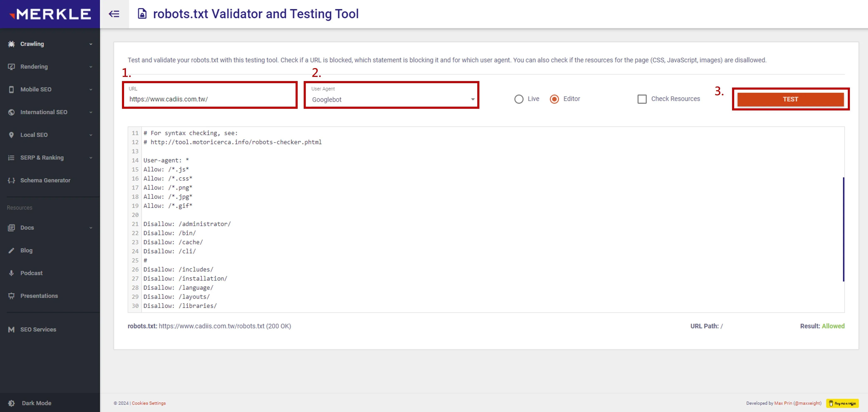Click the Docs library icon
Image resolution: width=868 pixels, height=412 pixels.
(11, 227)
